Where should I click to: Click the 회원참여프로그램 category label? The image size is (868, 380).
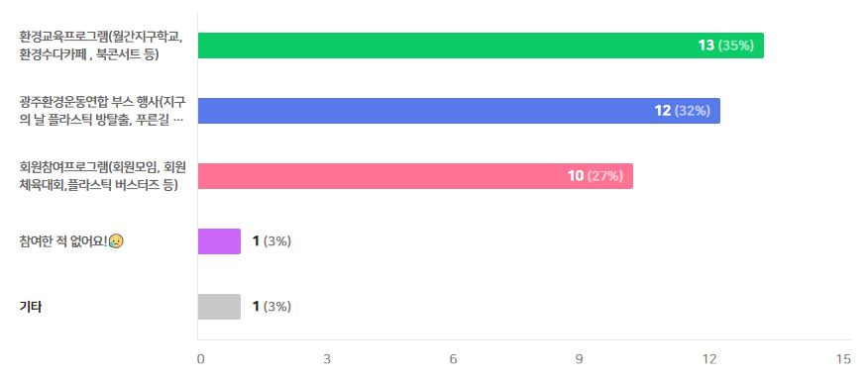click(102, 176)
